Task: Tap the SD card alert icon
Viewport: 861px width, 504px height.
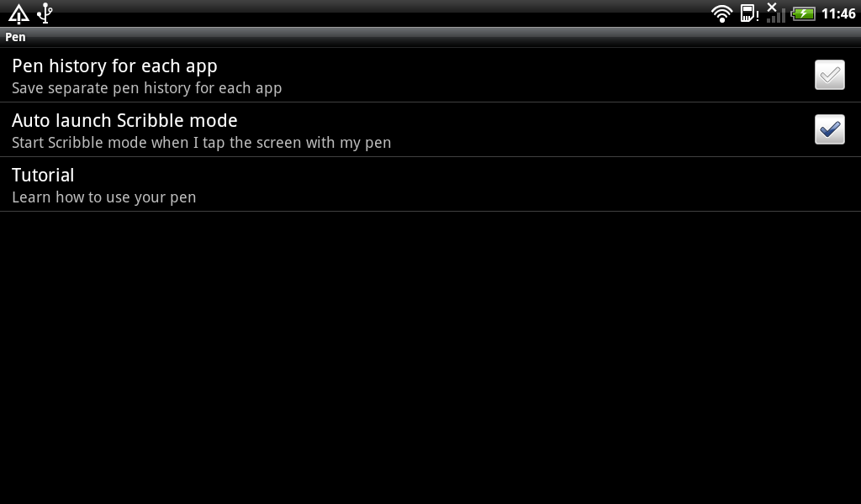Action: tap(749, 13)
